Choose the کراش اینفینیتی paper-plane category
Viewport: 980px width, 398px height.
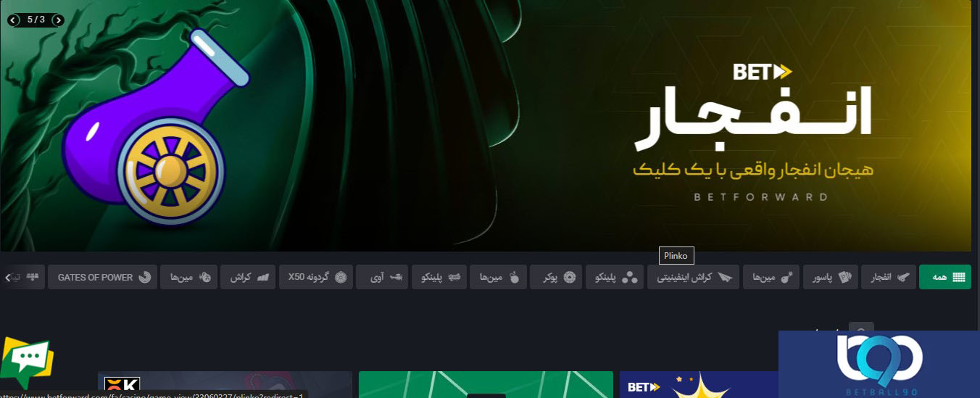pos(693,277)
